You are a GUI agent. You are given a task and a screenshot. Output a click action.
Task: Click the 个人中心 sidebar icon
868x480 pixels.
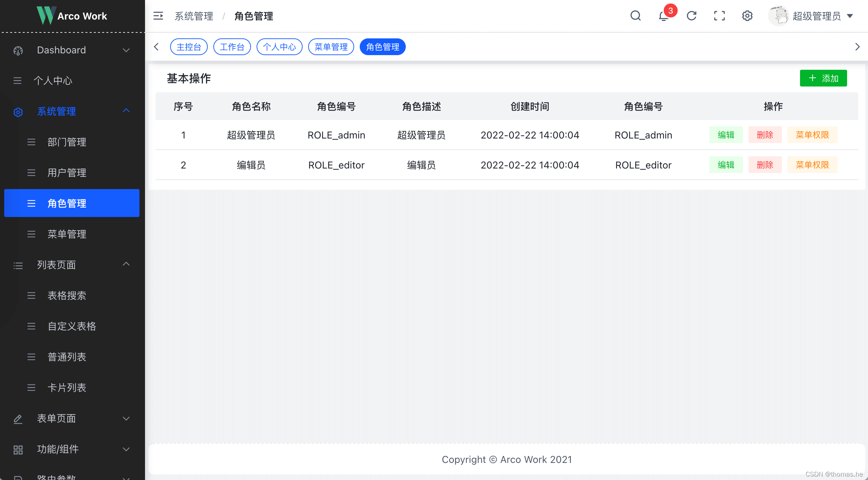tap(17, 81)
